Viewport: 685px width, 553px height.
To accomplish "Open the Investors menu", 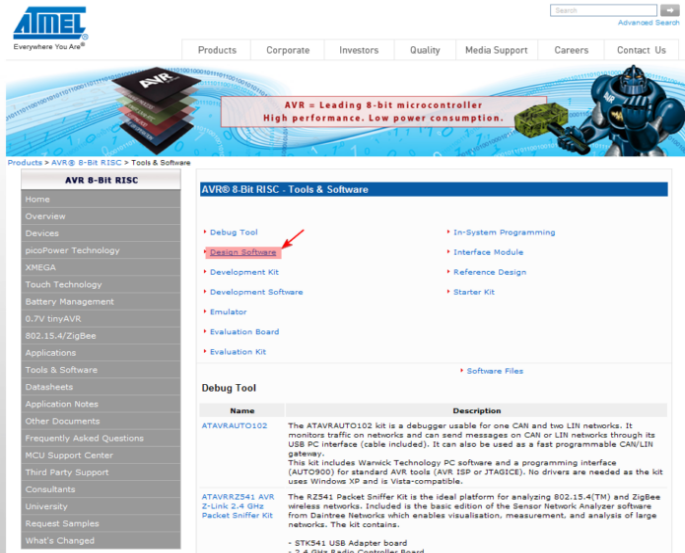I will 359,50.
